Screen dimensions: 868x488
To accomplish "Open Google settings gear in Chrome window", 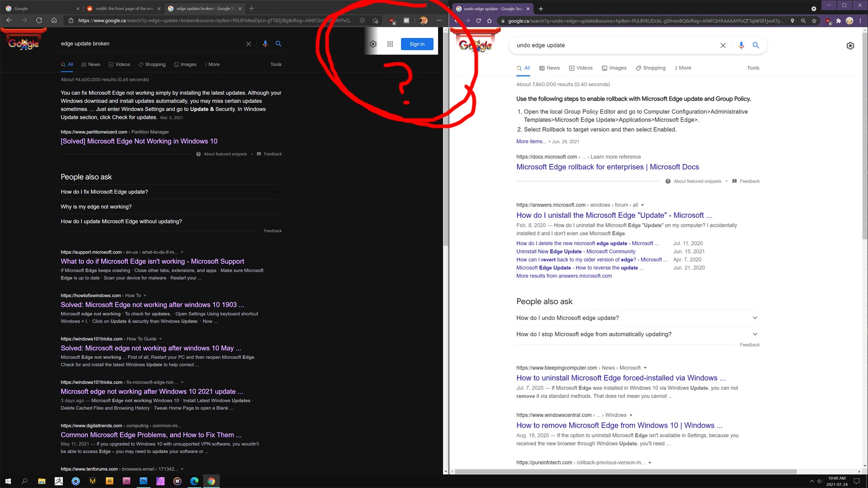I will [850, 46].
